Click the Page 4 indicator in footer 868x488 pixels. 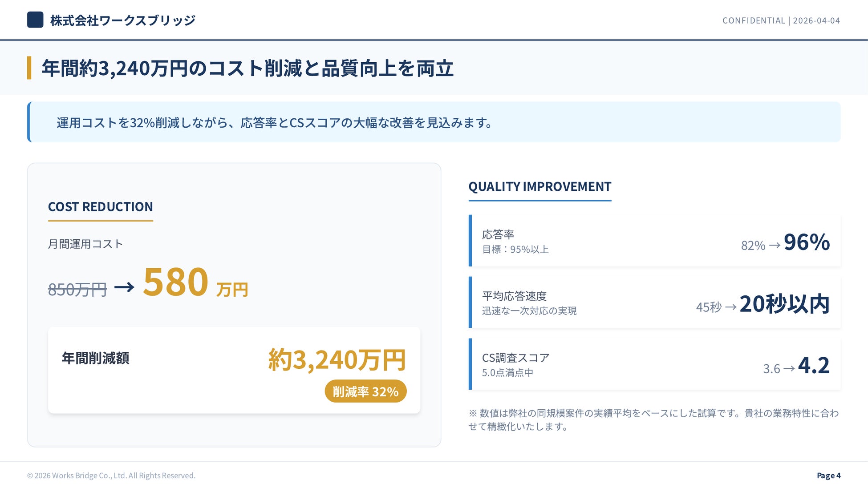point(828,476)
